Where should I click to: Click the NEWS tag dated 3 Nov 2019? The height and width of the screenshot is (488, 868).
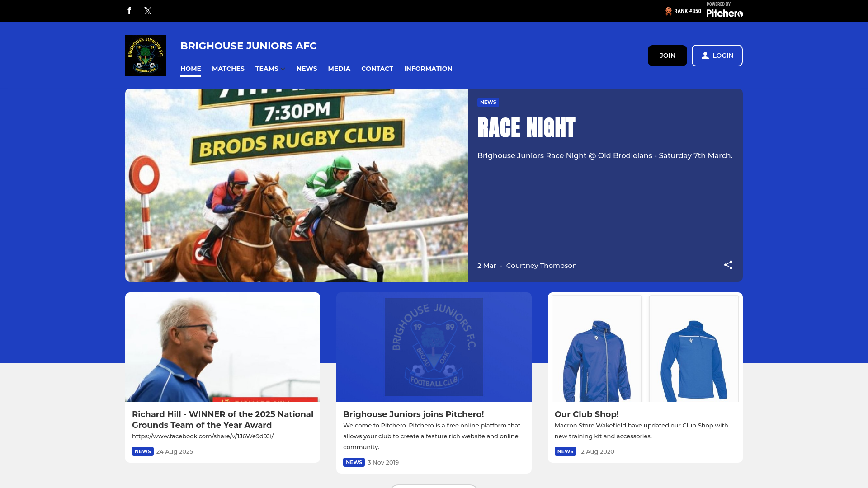(354, 462)
